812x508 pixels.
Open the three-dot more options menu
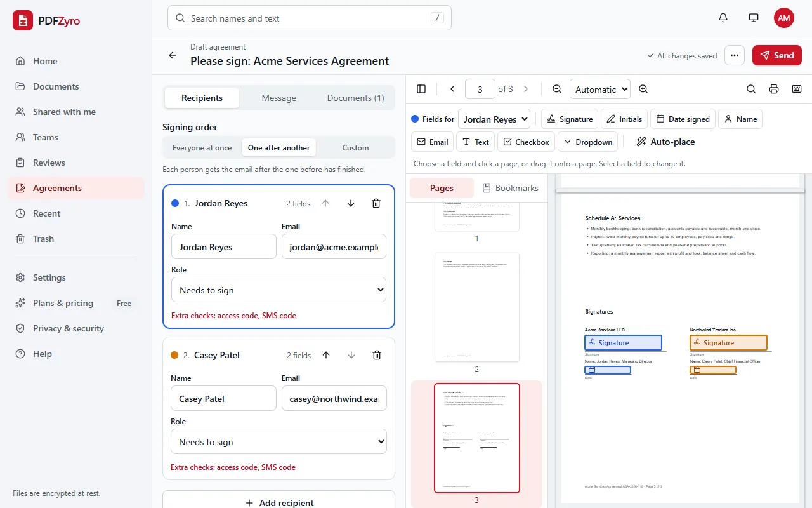pyautogui.click(x=735, y=55)
